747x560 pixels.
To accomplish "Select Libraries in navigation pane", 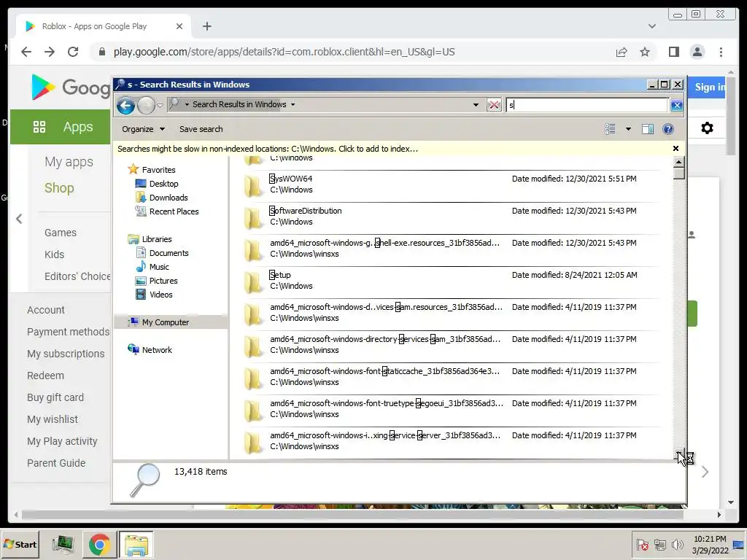I will pyautogui.click(x=157, y=239).
